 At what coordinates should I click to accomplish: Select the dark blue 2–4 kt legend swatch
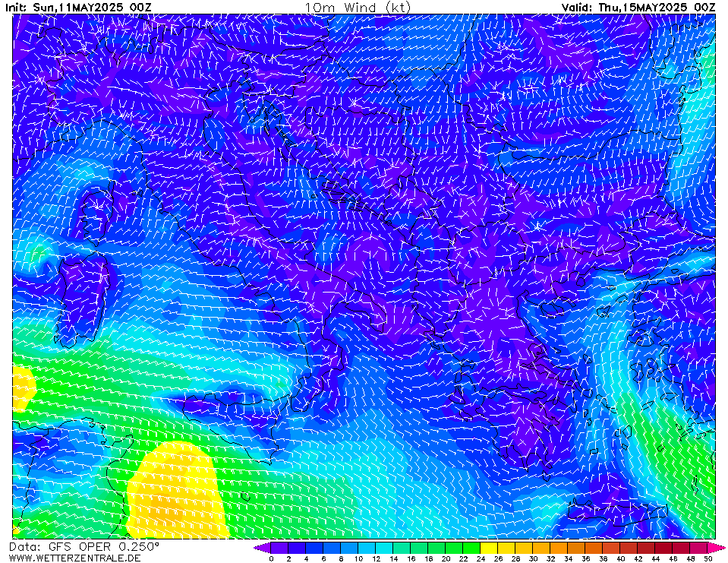297,548
